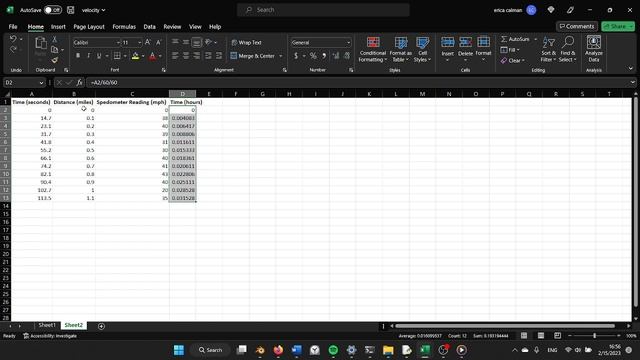Click the Save icon in title bar
Viewport: 640px width, 360px height.
point(71,10)
